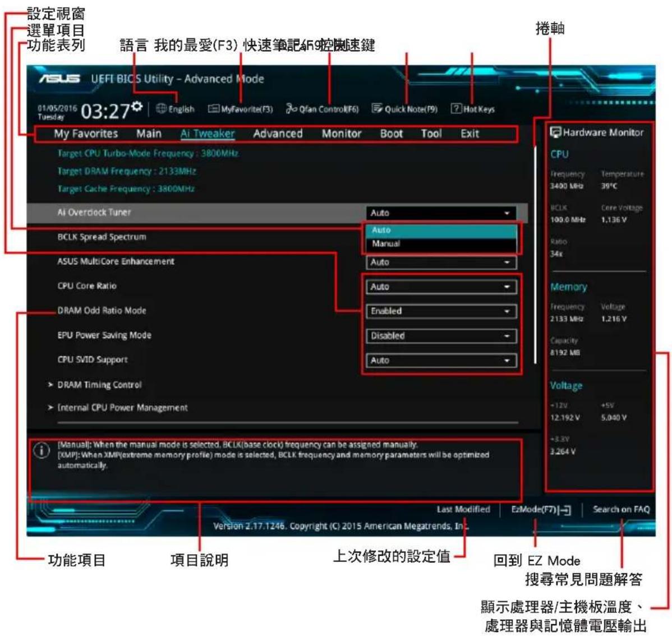Click Last Modified in the bottom bar

tap(463, 509)
